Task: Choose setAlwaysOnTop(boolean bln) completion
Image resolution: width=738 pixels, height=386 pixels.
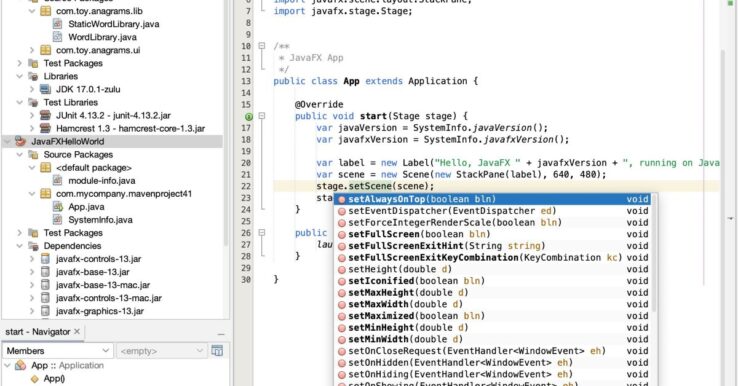Action: (x=493, y=199)
